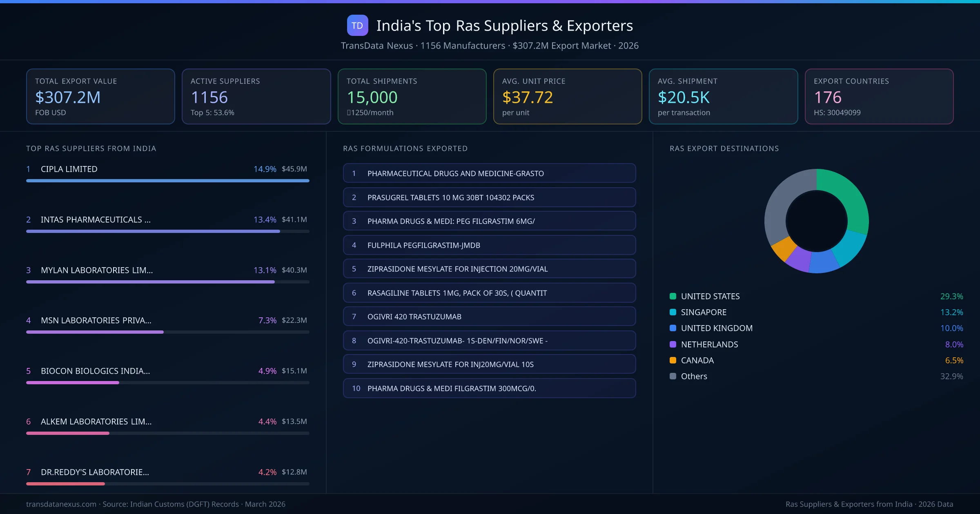Open the Active Suppliers 1156 card

coord(256,96)
